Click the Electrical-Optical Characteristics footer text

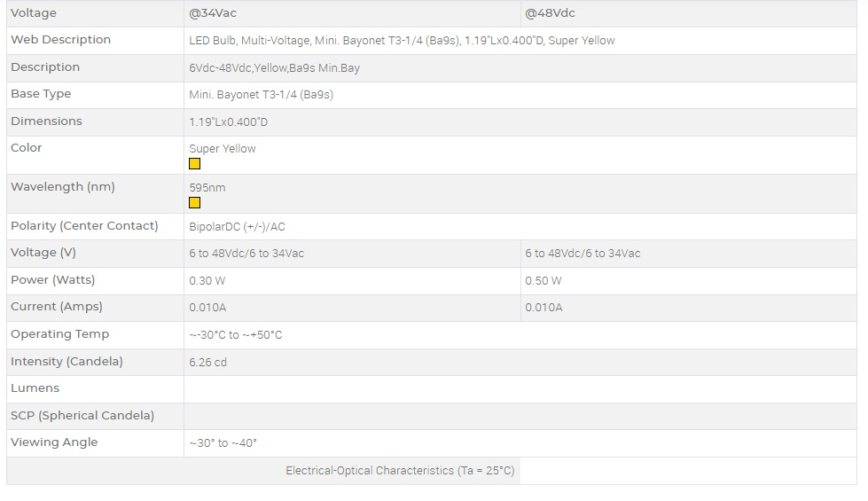point(400,470)
